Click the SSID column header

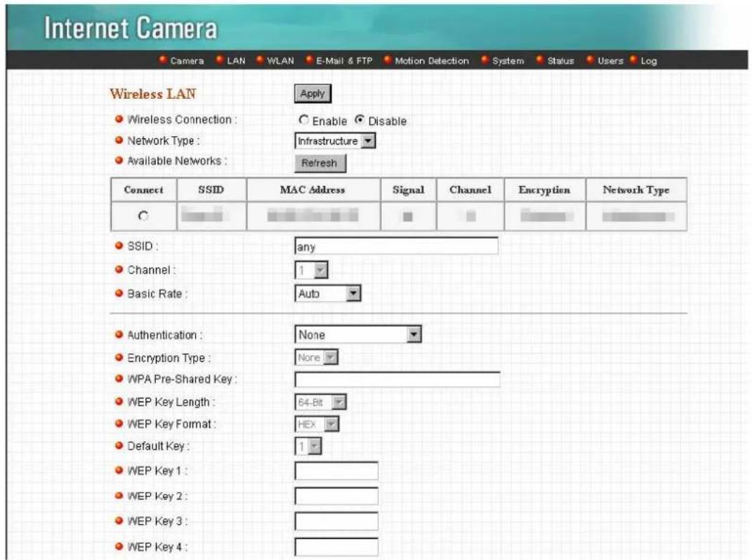[211, 190]
